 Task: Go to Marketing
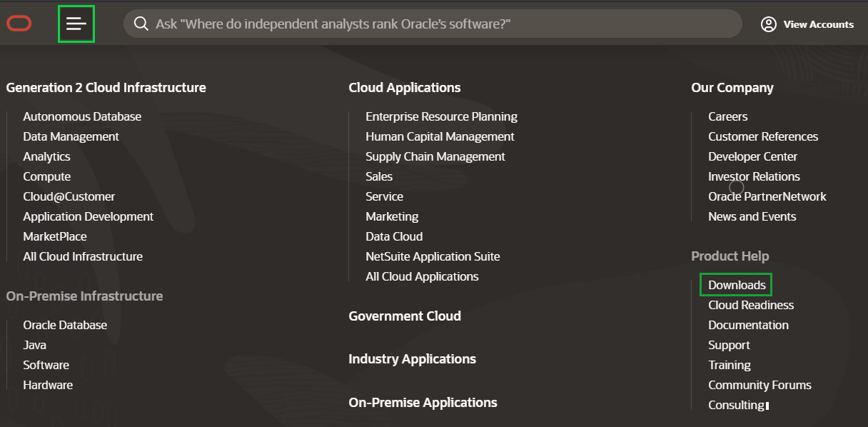pos(392,216)
